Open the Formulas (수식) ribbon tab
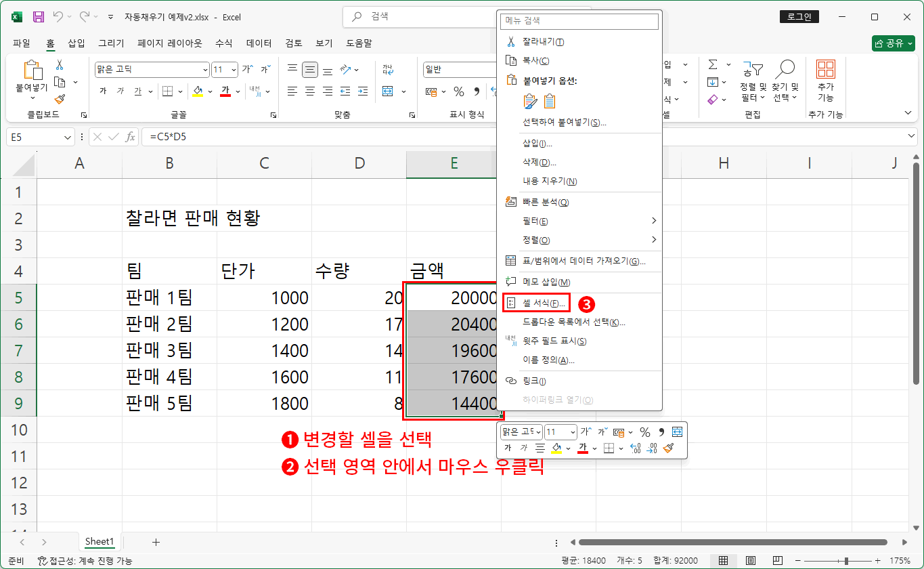This screenshot has height=569, width=924. [x=224, y=43]
